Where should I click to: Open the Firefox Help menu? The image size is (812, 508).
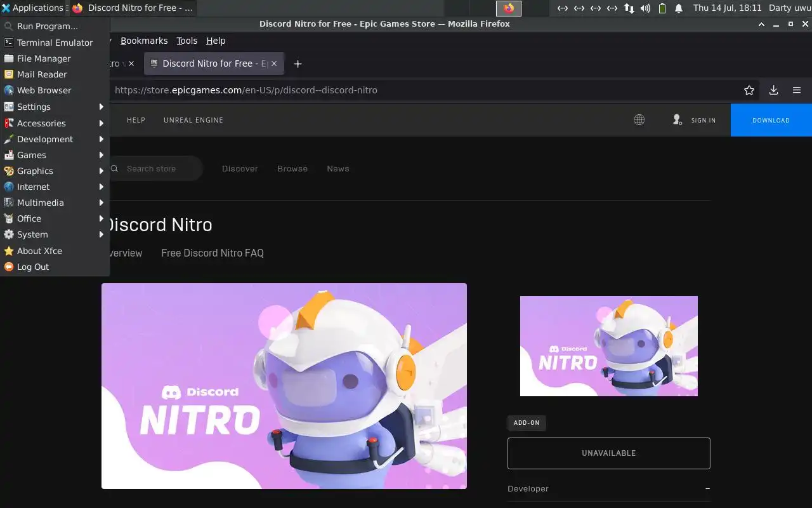(216, 41)
